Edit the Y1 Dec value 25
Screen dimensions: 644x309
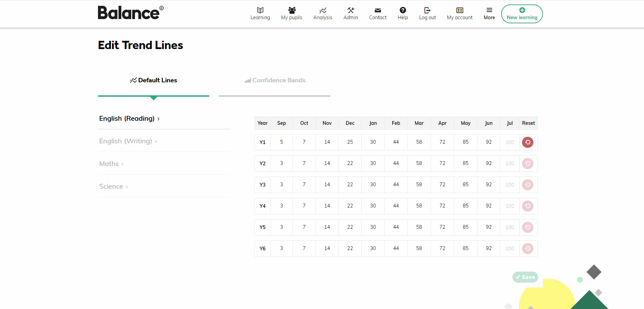350,142
